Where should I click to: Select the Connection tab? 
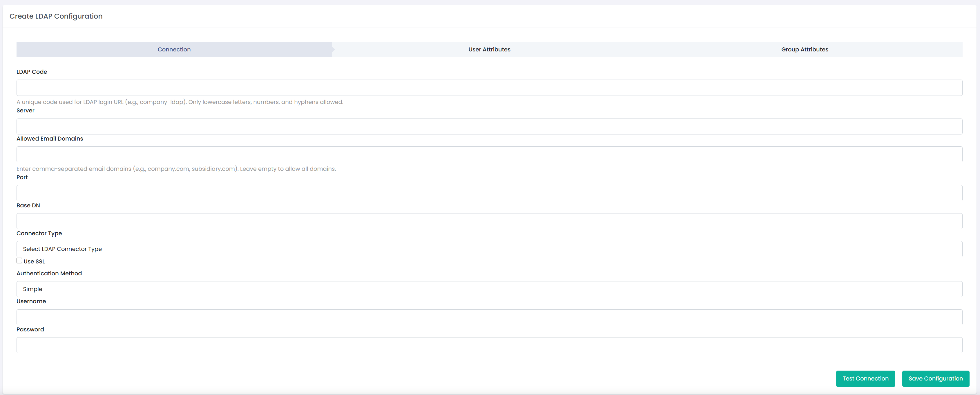[x=174, y=49]
